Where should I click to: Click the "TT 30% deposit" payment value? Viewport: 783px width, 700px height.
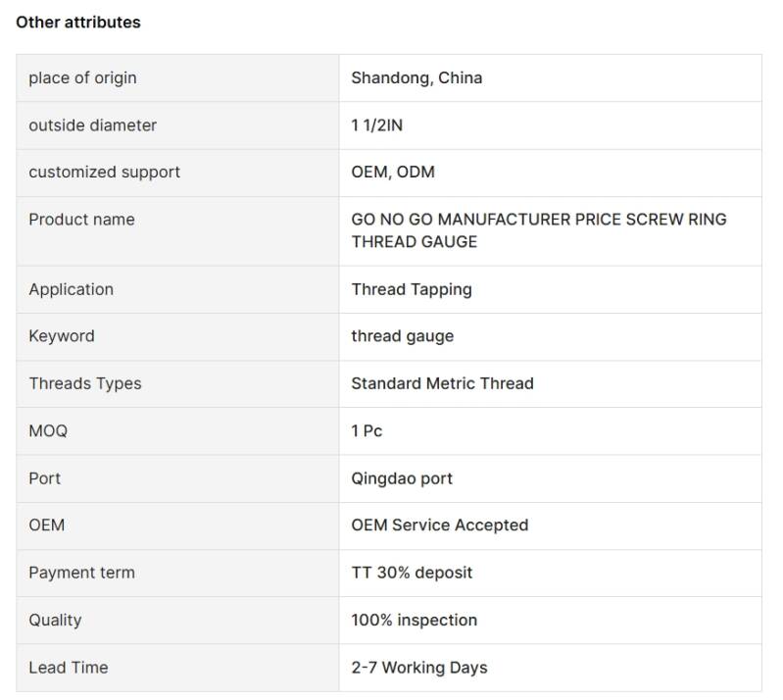(412, 572)
